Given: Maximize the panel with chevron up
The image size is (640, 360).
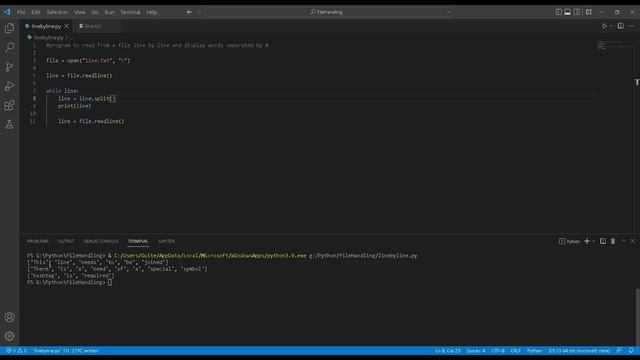Looking at the screenshot, I should click(623, 241).
